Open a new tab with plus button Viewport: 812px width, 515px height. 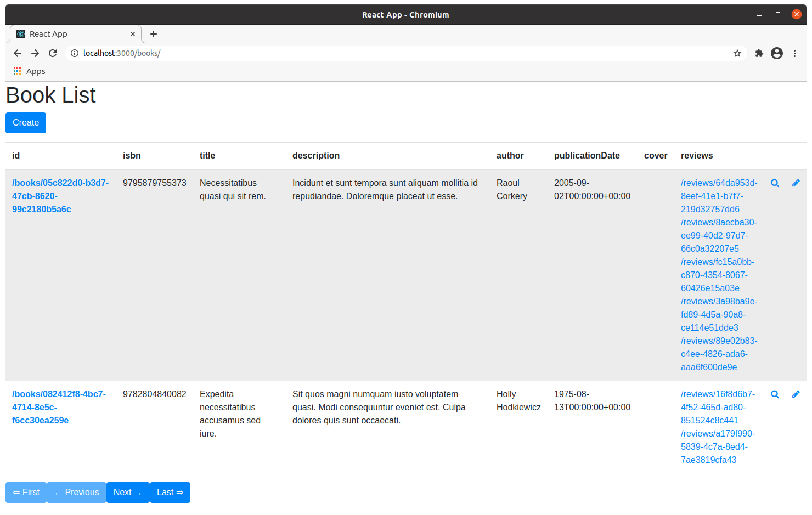154,34
